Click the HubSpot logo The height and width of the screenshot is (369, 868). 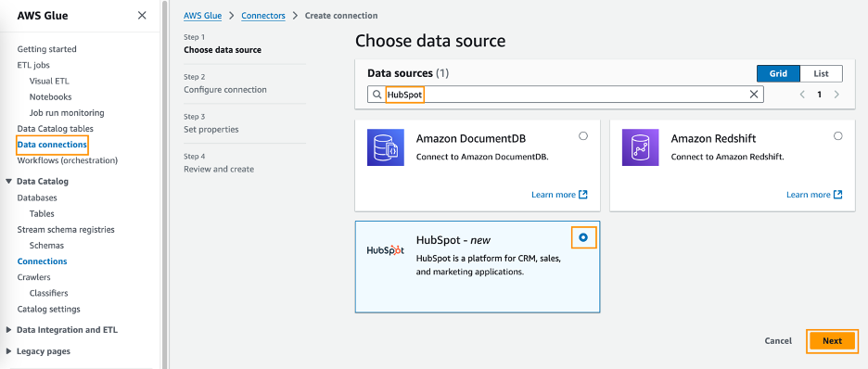click(386, 250)
